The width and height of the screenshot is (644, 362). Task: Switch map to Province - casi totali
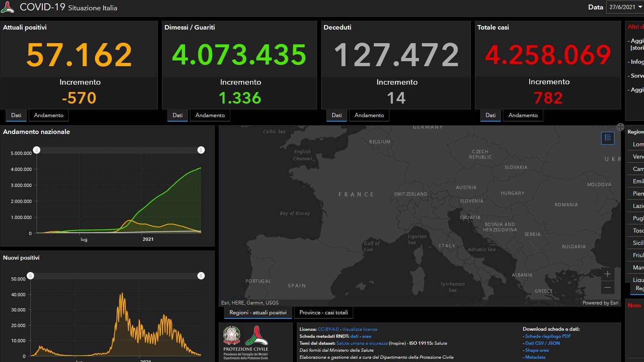click(x=323, y=313)
